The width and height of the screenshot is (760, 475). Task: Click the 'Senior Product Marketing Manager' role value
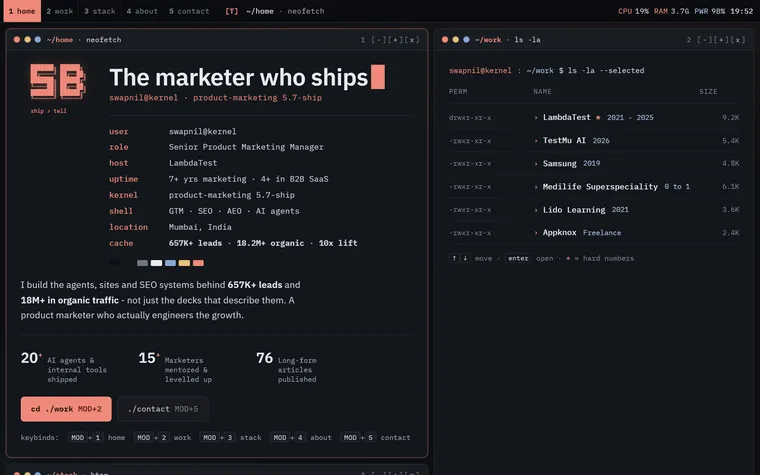click(x=246, y=147)
